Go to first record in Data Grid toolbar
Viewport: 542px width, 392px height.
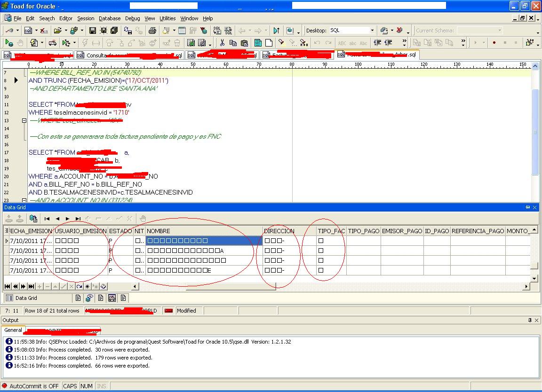(x=47, y=219)
